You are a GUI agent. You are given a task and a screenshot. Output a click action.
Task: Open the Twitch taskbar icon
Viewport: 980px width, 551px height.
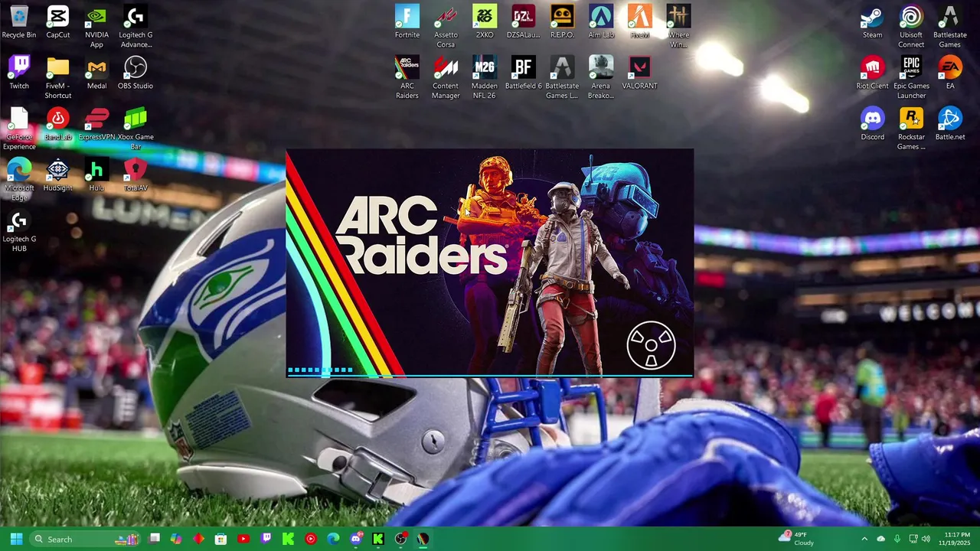click(266, 539)
